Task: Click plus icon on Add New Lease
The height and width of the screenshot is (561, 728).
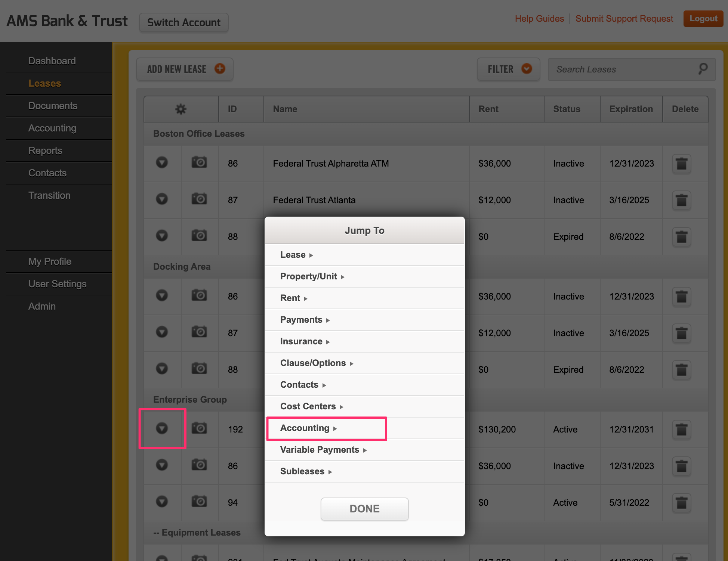Action: (220, 69)
